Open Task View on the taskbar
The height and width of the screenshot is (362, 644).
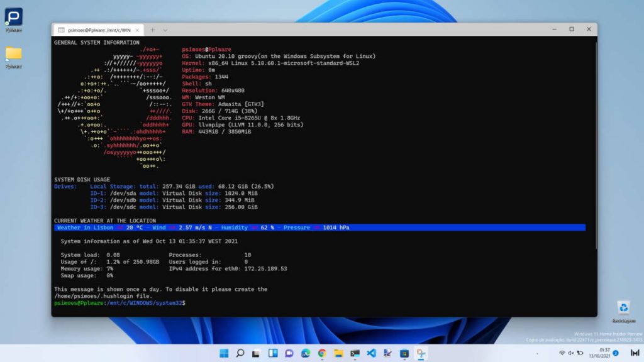click(x=257, y=353)
